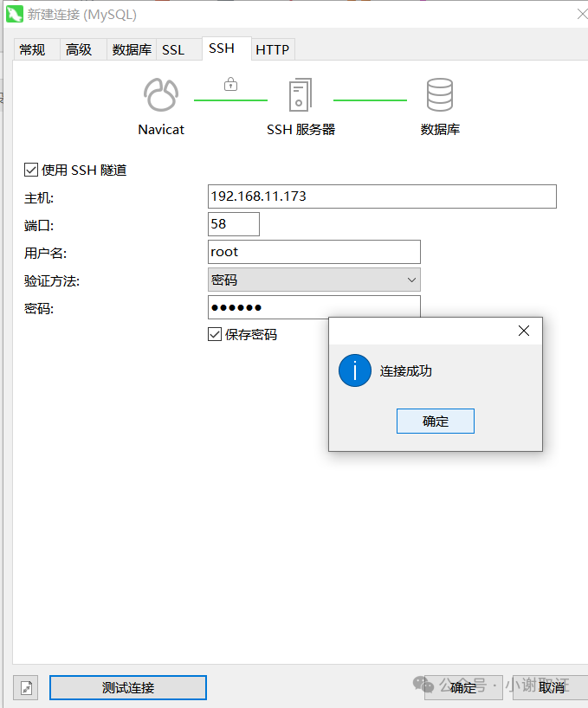Viewport: 588px width, 708px height.
Task: Click the 新建连接 (MySQL) window title
Action: (x=81, y=15)
